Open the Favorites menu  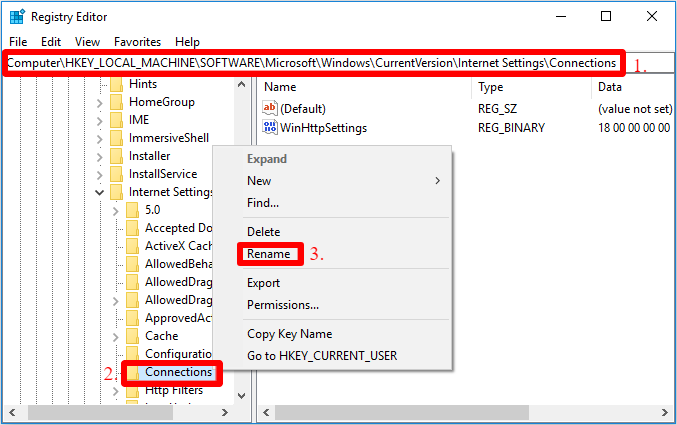tap(137, 42)
